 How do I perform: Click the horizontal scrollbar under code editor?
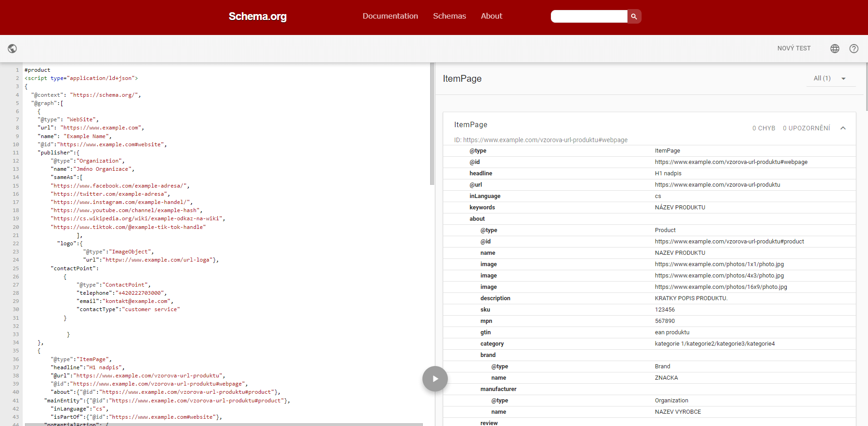224,424
